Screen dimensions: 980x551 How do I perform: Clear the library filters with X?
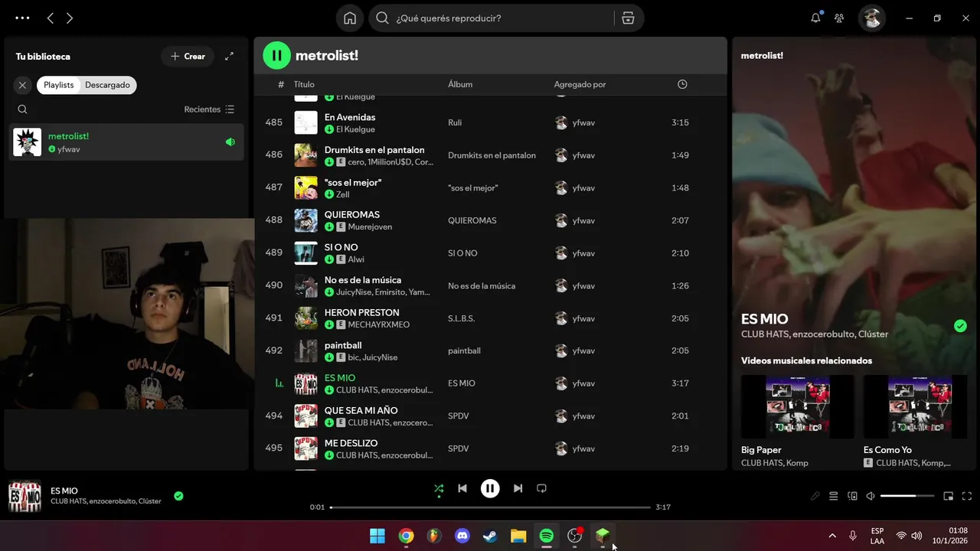[23, 85]
